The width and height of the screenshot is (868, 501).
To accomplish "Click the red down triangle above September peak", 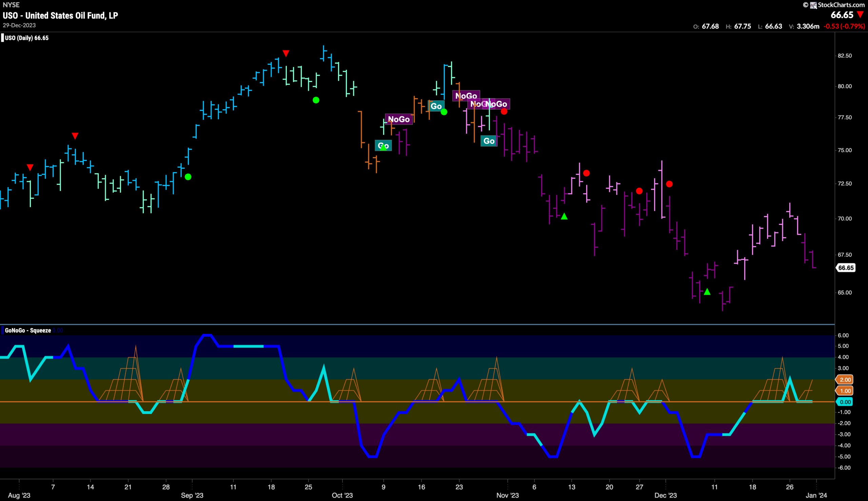I will click(286, 53).
